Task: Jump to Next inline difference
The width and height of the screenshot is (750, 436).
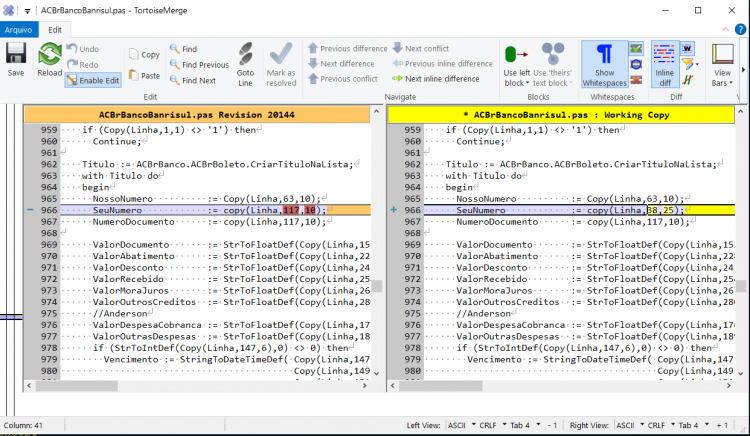Action: click(436, 79)
